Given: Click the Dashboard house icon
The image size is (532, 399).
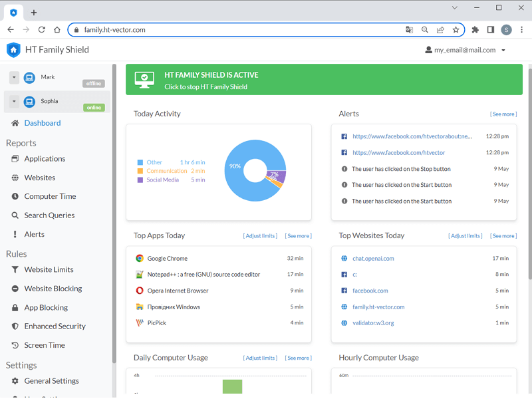Looking at the screenshot, I should [x=15, y=123].
